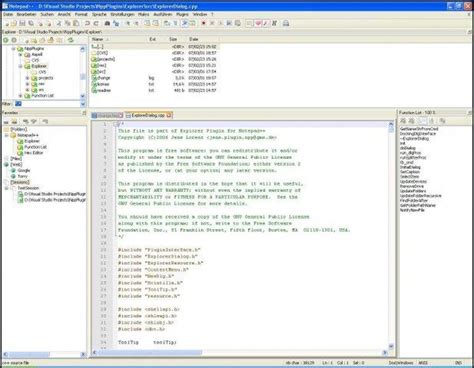Click the Undo toolbar icon

point(87,23)
